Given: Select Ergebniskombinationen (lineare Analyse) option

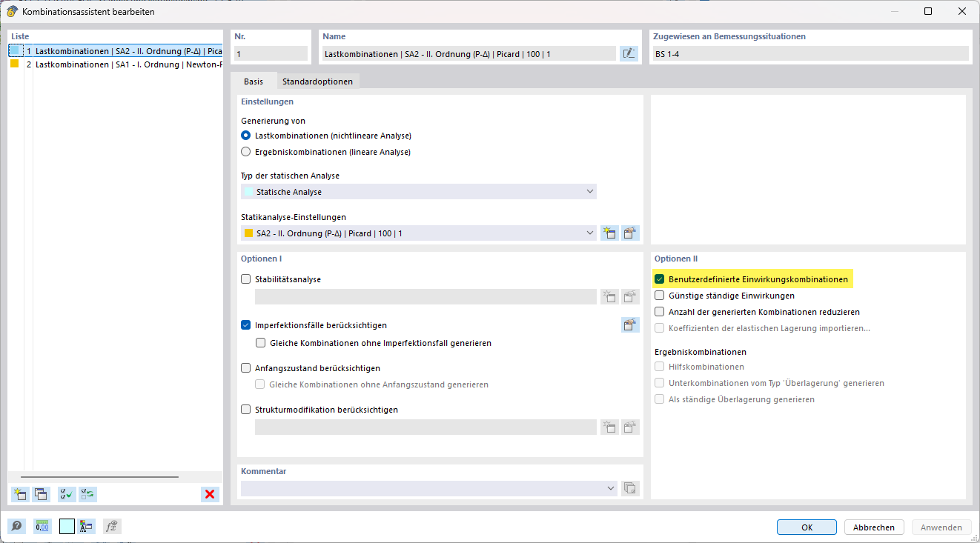Looking at the screenshot, I should 246,152.
